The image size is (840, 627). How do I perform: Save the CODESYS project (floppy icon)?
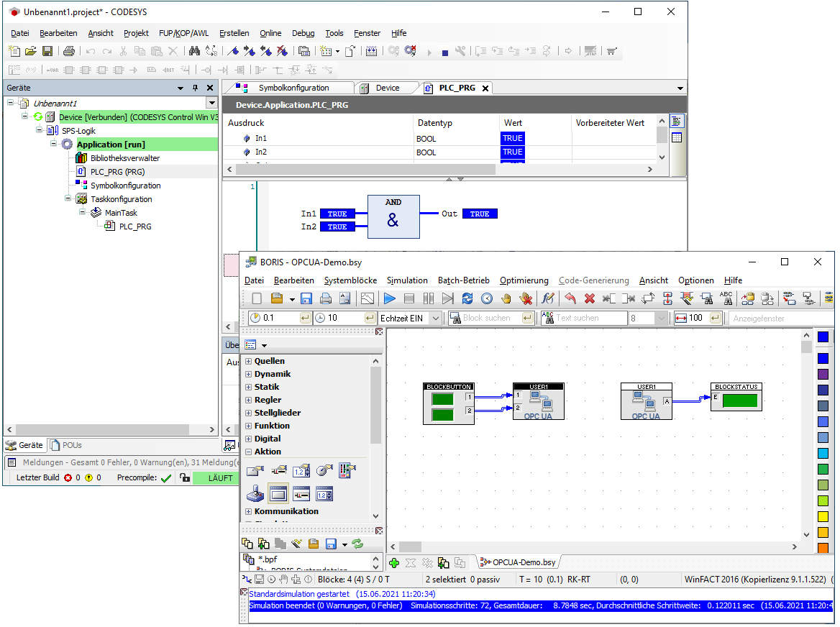click(47, 51)
